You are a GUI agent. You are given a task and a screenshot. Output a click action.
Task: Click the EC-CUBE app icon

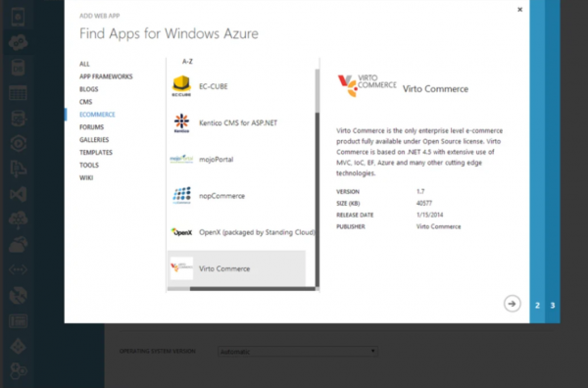181,86
